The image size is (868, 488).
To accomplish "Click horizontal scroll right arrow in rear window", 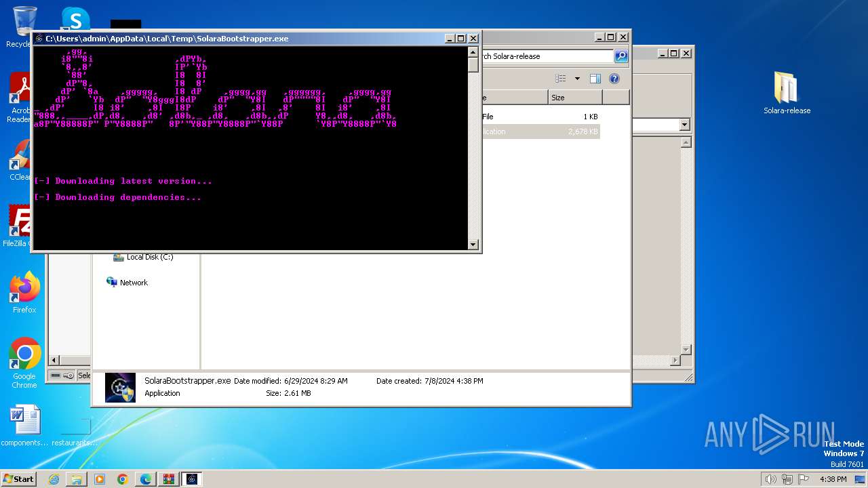I will (x=675, y=361).
